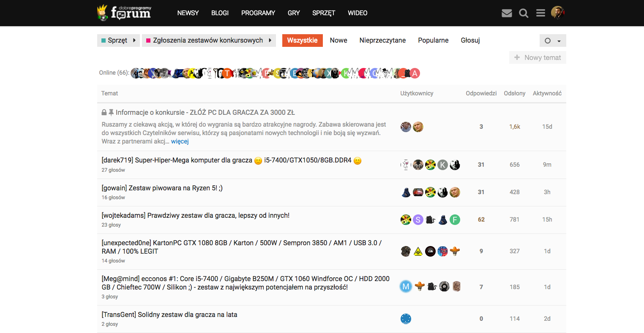Viewport: 644px width, 333px height.
Task: Switch to the Nowe tab
Action: [338, 41]
